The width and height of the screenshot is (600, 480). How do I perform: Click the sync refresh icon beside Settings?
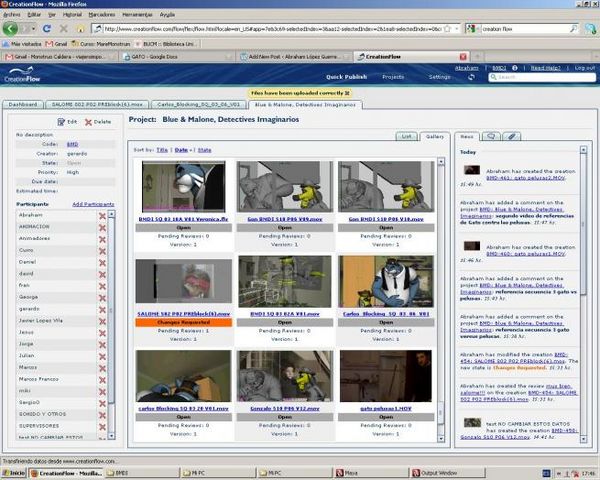tap(471, 77)
